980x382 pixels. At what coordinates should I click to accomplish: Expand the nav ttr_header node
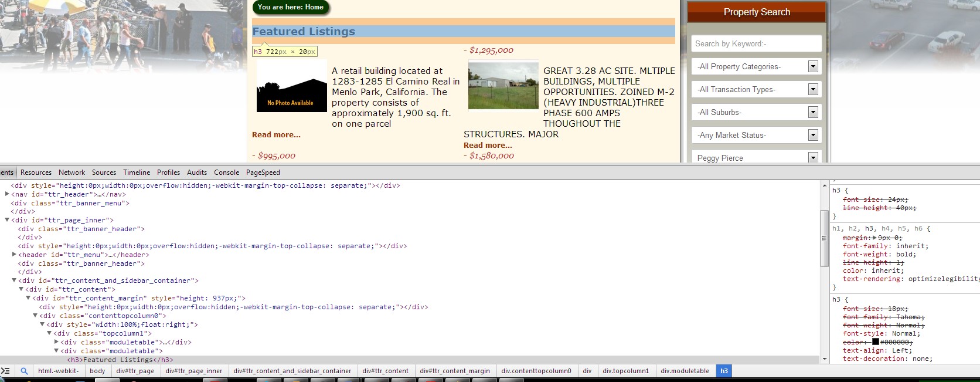[7, 194]
